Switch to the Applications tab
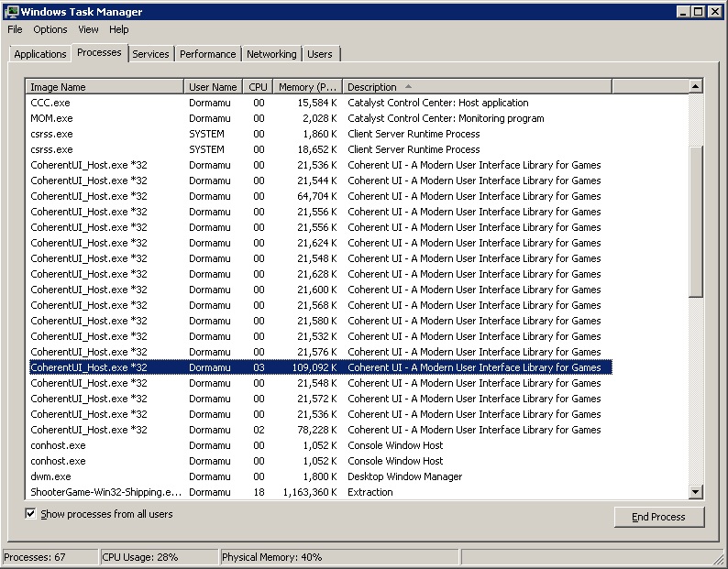This screenshot has width=728, height=569. pos(40,54)
